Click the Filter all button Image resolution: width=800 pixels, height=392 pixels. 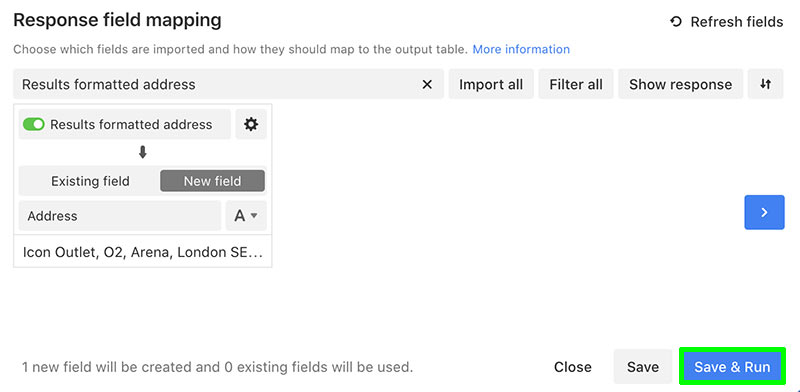pos(576,84)
